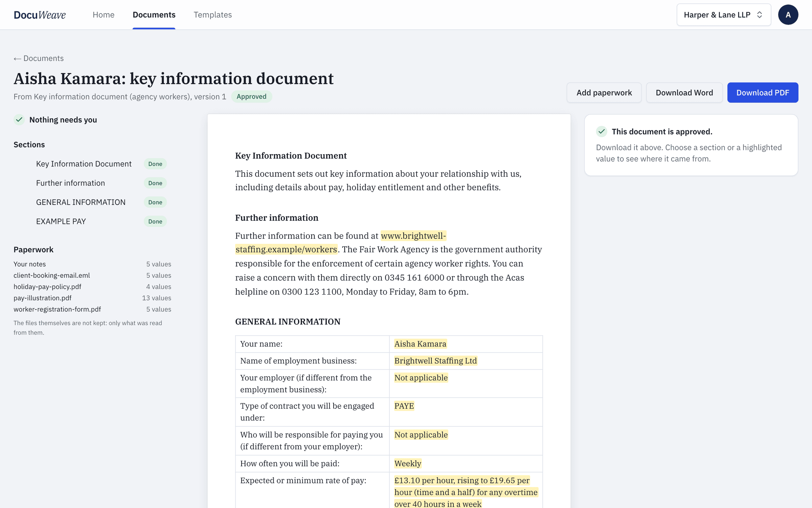The image size is (812, 508).
Task: Select the Further information section in sidebar
Action: [x=70, y=183]
